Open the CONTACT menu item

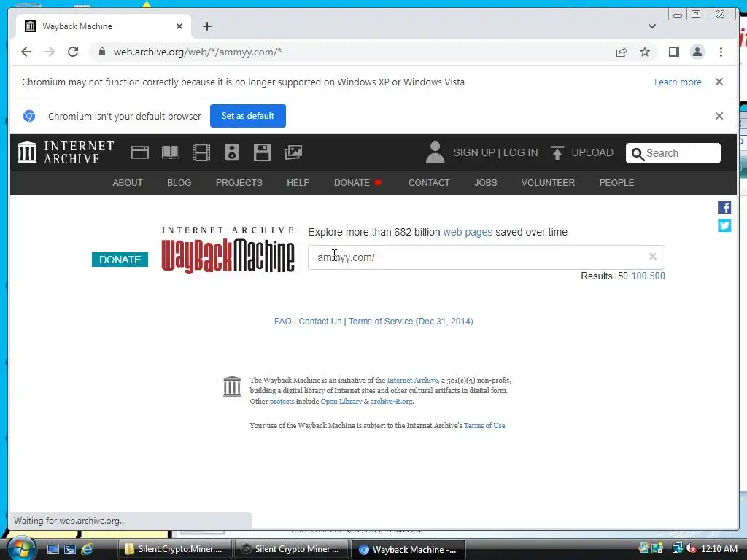click(429, 183)
